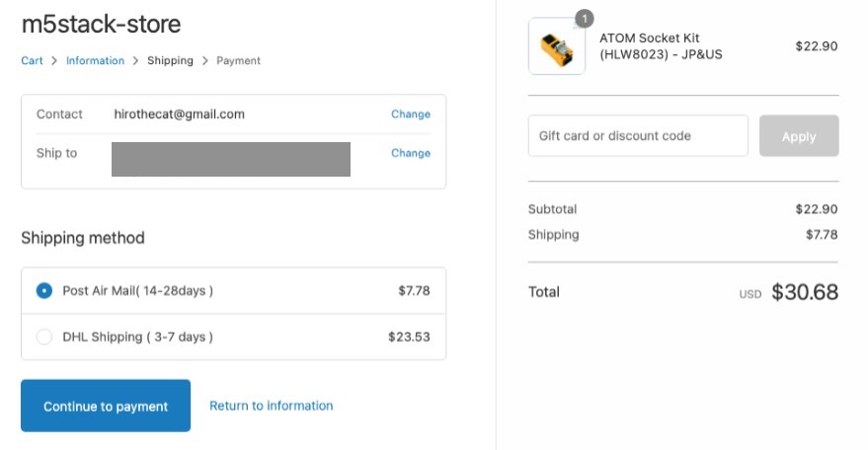Image resolution: width=868 pixels, height=450 pixels.
Task: Jump to Payment breadcrumb step
Action: [238, 61]
